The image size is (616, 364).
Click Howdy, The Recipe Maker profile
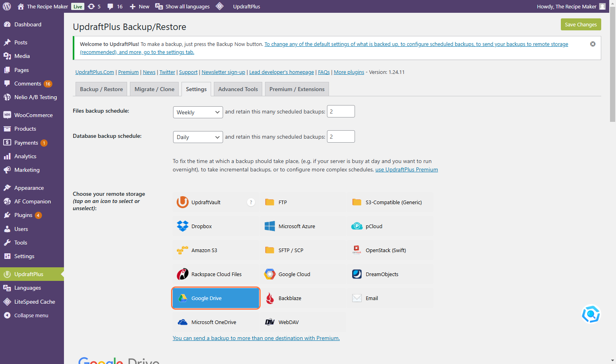pyautogui.click(x=571, y=6)
